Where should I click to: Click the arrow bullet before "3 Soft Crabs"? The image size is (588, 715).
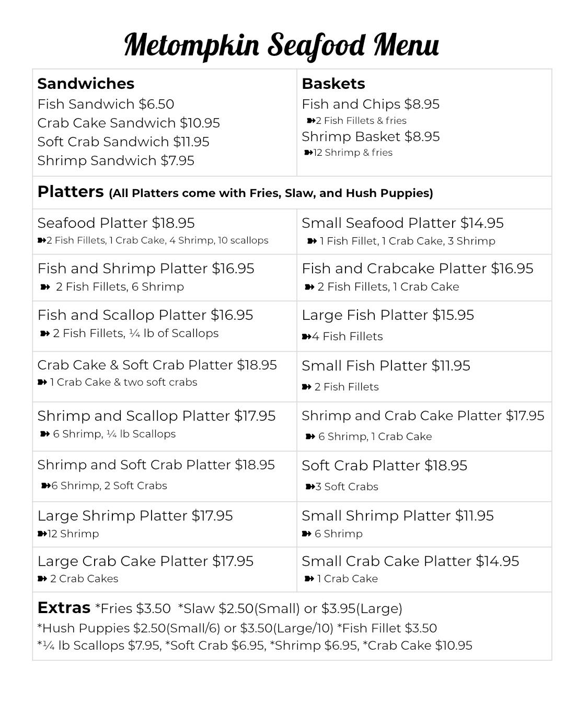coord(310,487)
